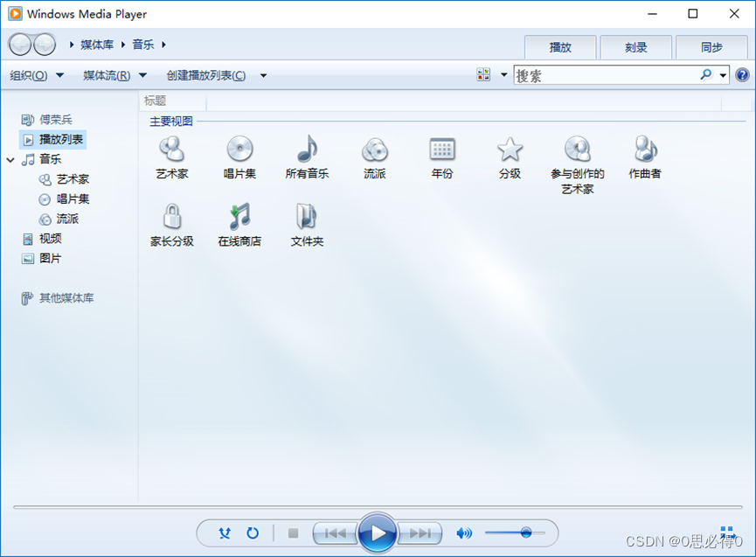Select 唱片集 under 音乐 in the sidebar

(x=65, y=199)
